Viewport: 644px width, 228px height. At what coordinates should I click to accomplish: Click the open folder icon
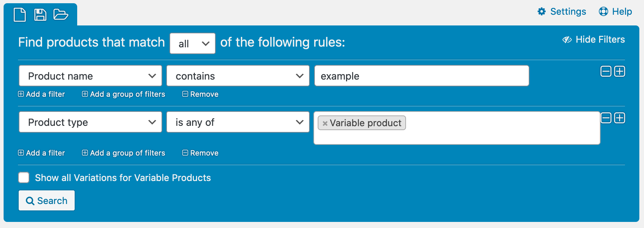61,15
